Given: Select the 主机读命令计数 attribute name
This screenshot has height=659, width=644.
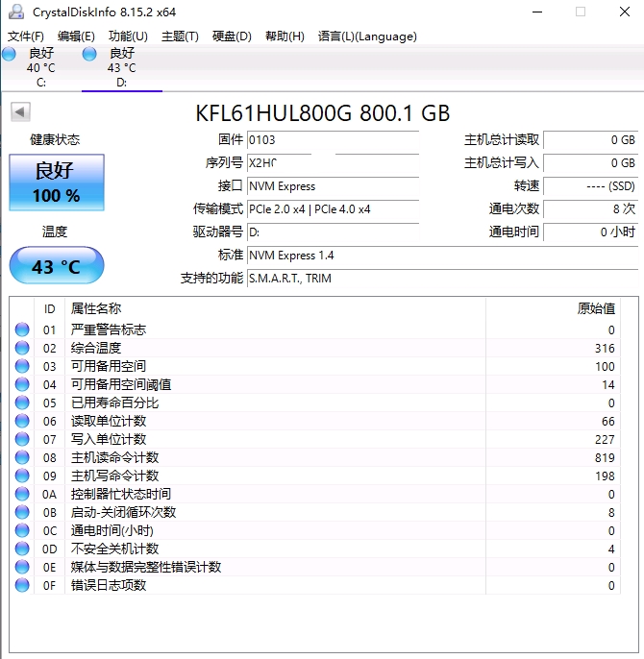Looking at the screenshot, I should coord(114,457).
